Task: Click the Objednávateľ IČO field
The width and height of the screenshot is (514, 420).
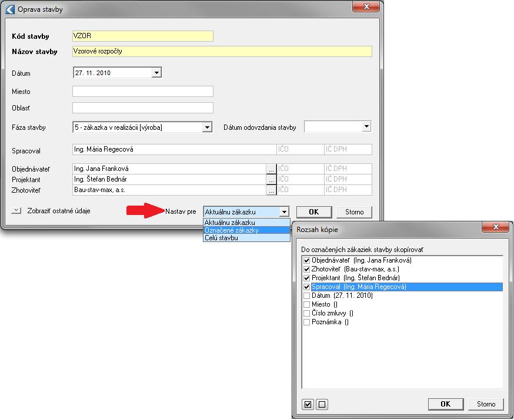Action: [301, 169]
